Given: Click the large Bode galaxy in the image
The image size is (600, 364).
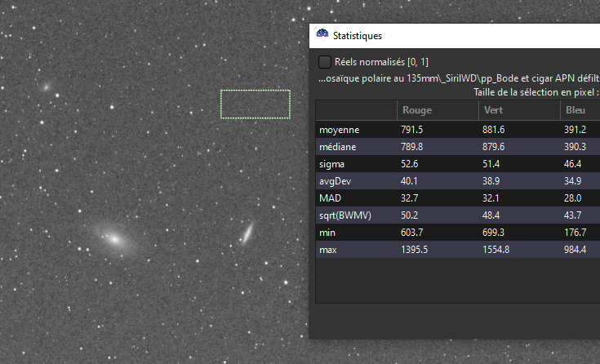Looking at the screenshot, I should pos(114,239).
